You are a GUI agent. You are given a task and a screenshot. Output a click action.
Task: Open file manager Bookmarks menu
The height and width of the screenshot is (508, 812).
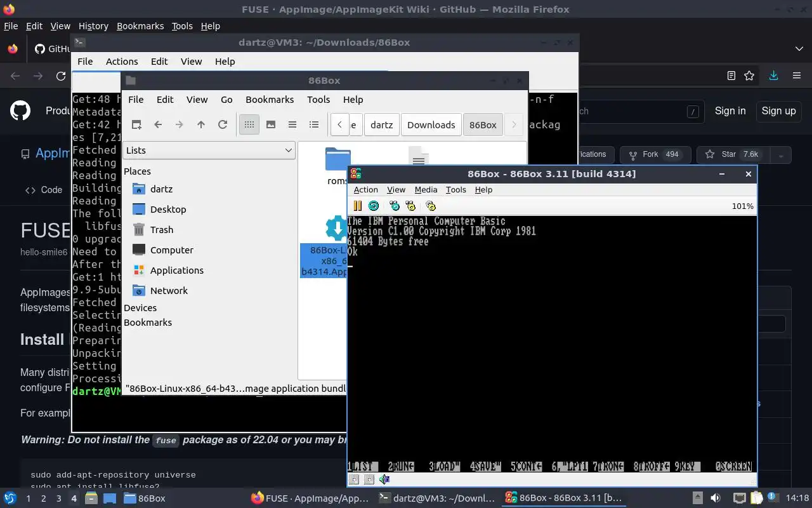[270, 100]
